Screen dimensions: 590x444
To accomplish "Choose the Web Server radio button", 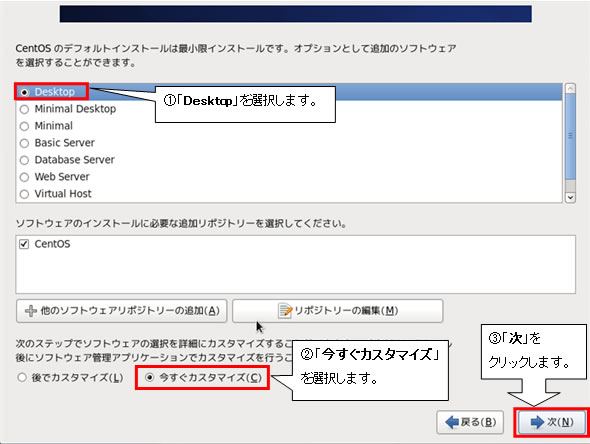I will 24,177.
